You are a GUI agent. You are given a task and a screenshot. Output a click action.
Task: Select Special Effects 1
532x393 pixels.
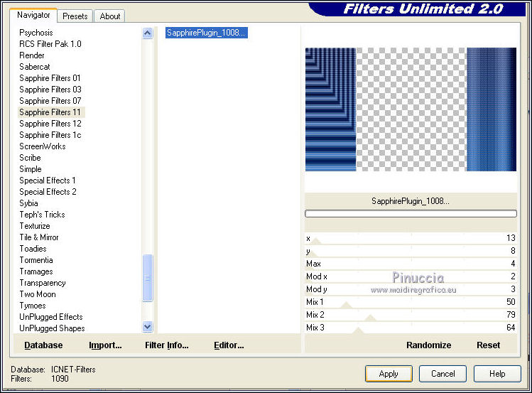(x=47, y=181)
